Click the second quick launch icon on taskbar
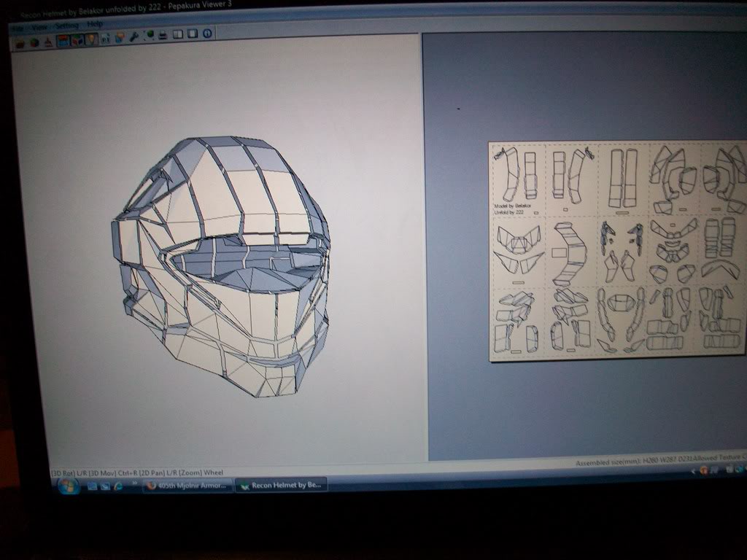The height and width of the screenshot is (560, 747). pos(105,486)
